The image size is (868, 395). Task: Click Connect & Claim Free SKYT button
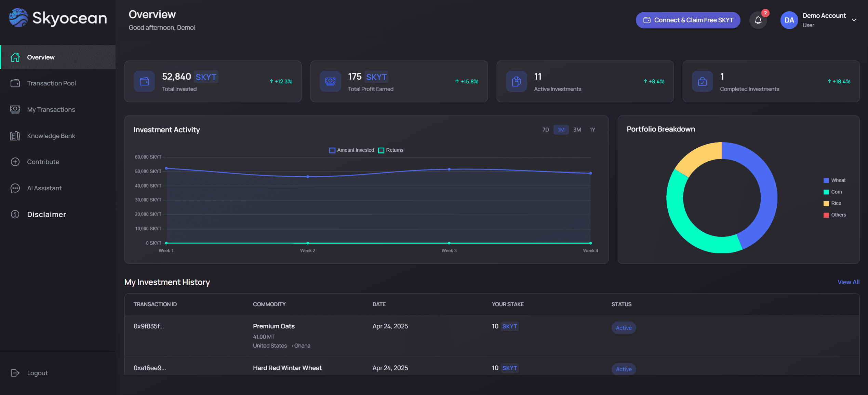coord(688,20)
